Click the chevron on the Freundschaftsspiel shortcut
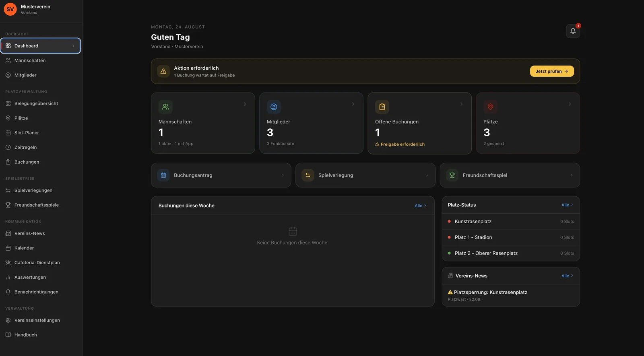644x356 pixels. pyautogui.click(x=572, y=175)
